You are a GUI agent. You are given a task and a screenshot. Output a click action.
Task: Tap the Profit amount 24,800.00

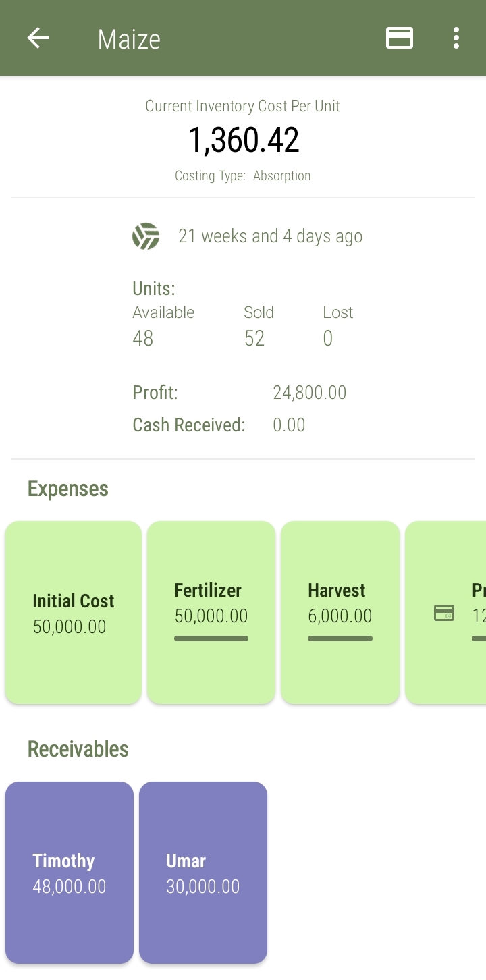309,393
